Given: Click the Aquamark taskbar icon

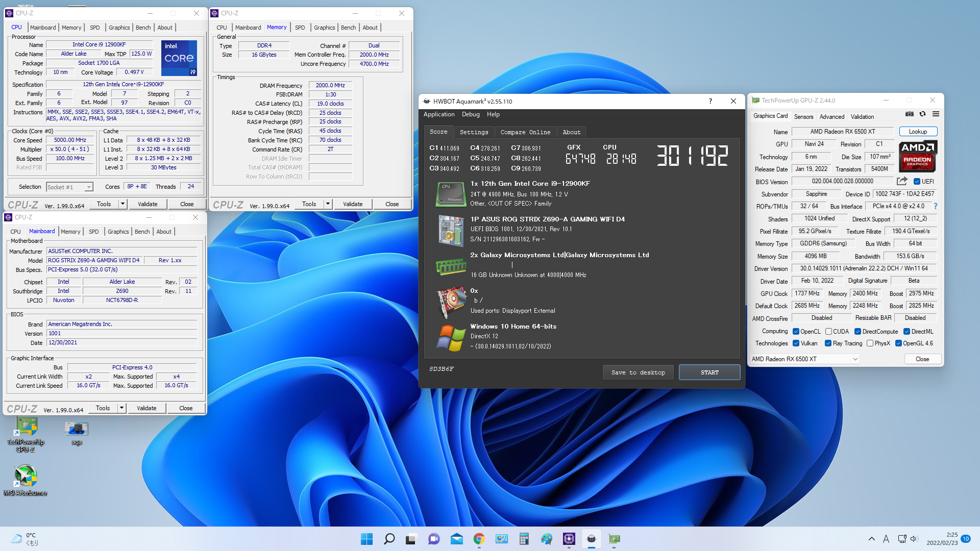Looking at the screenshot, I should coord(591,539).
